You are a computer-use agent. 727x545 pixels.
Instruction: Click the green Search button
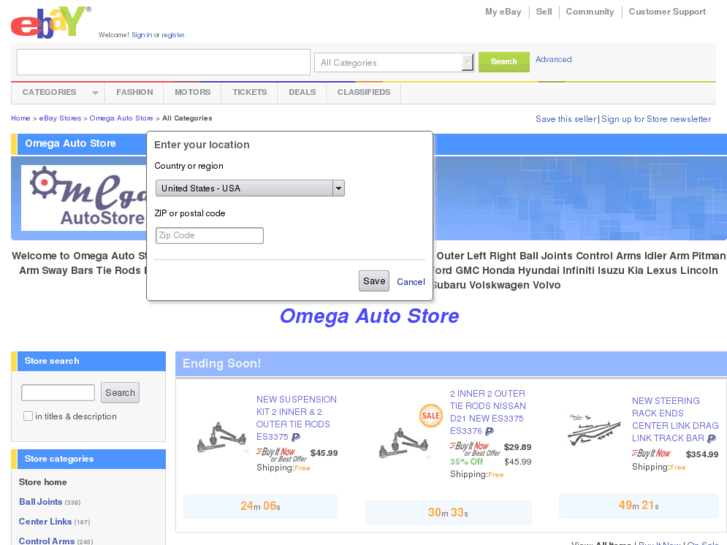tap(504, 62)
